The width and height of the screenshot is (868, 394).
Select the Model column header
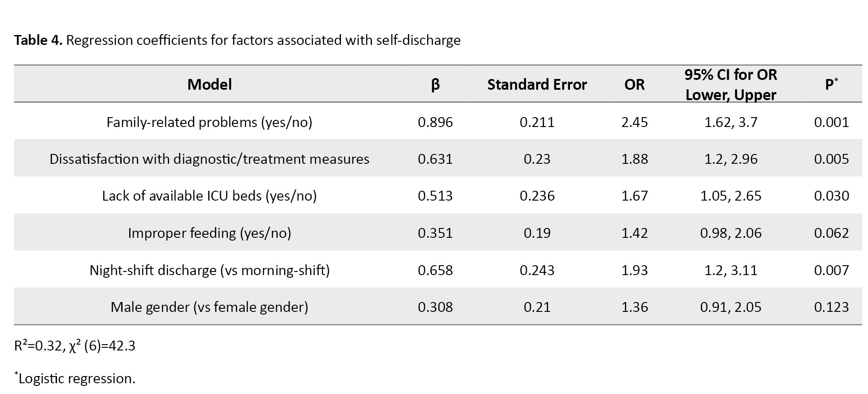210,84
